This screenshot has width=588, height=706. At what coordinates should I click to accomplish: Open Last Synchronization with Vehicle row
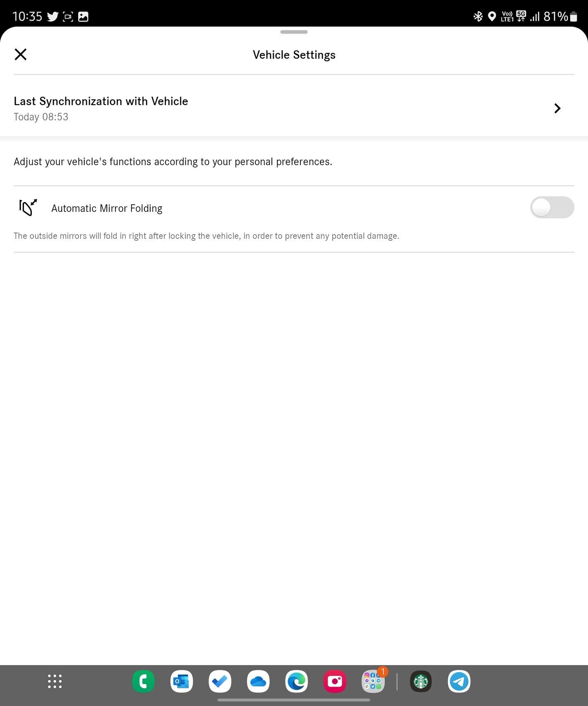(294, 108)
